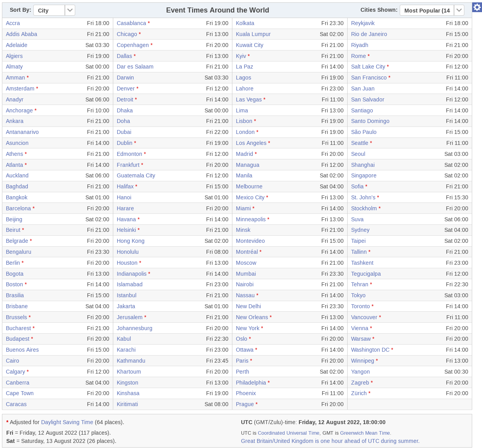
Task: Select the Mexico City link
Action: coord(250,197)
